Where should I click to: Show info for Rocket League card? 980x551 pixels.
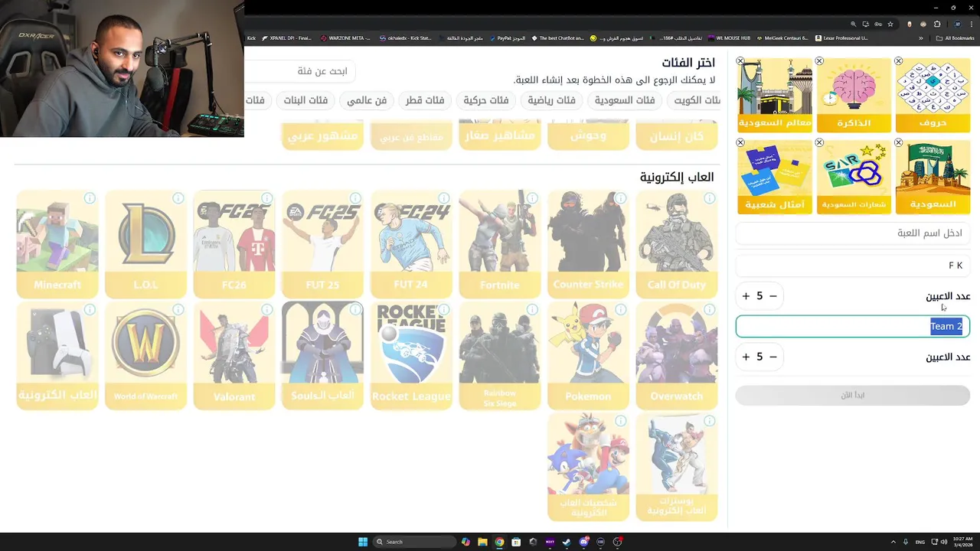(444, 310)
